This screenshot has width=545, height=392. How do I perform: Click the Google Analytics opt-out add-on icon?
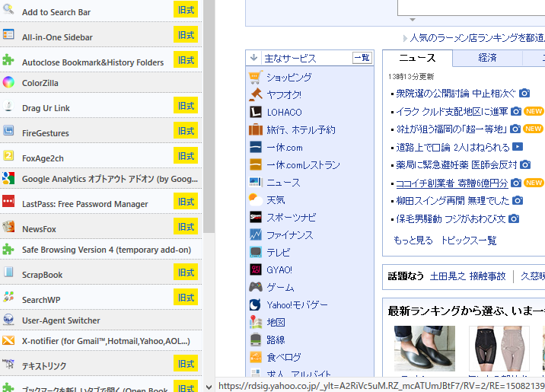[x=8, y=178]
